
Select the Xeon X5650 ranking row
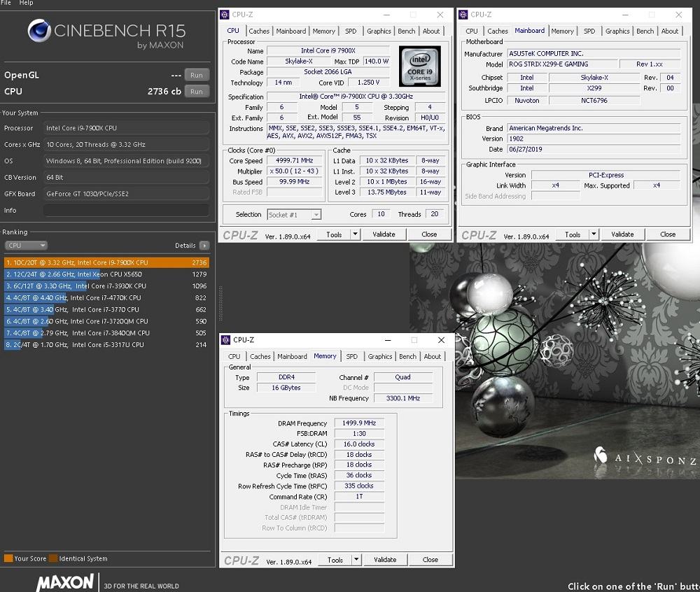point(106,274)
